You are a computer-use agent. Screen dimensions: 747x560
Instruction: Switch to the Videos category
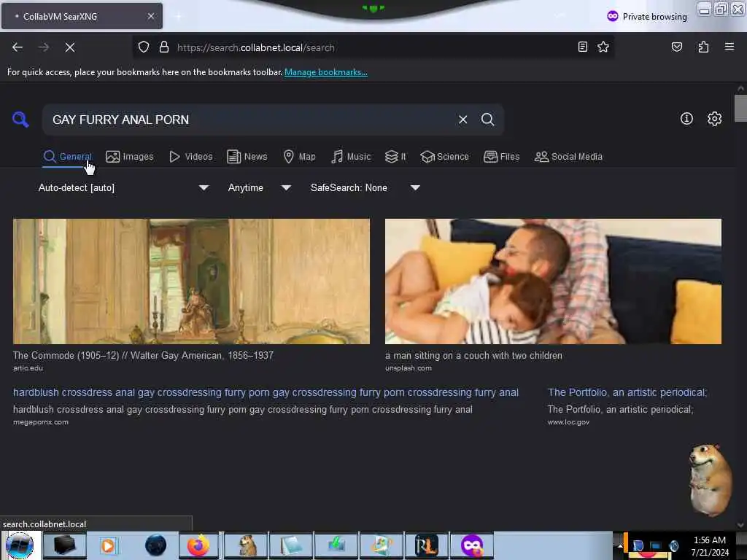click(x=191, y=156)
